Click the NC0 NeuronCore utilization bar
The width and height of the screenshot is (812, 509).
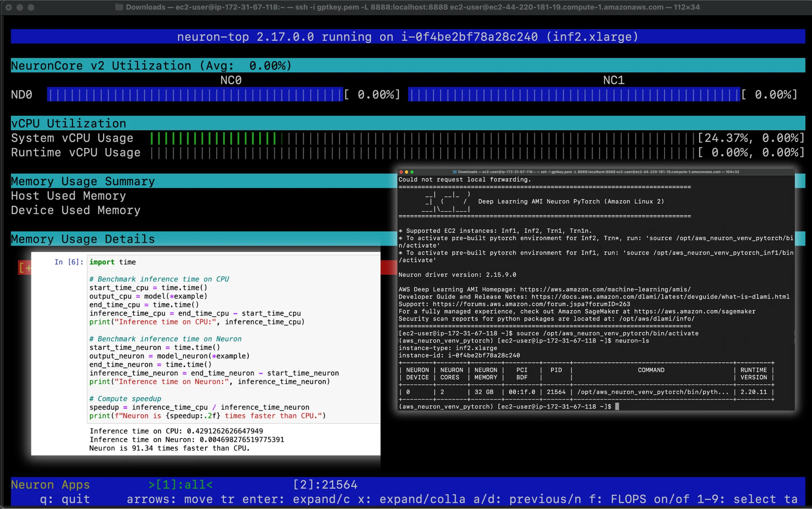click(195, 94)
